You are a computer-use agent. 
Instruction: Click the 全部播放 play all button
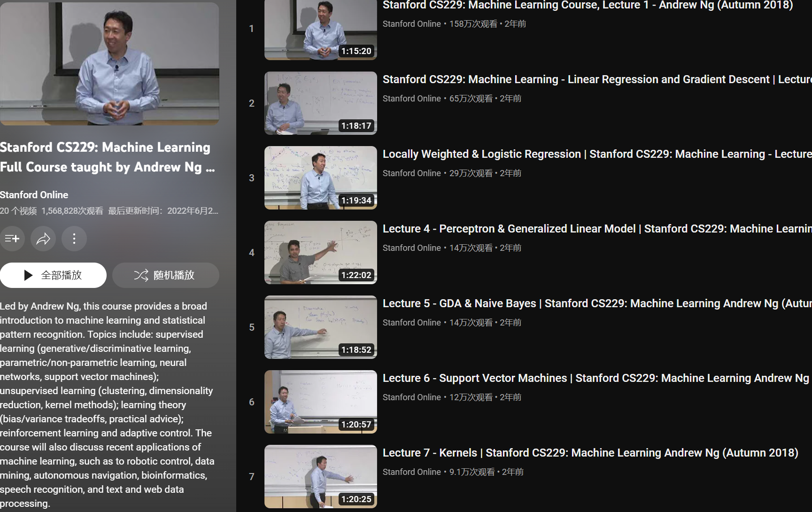pyautogui.click(x=53, y=275)
